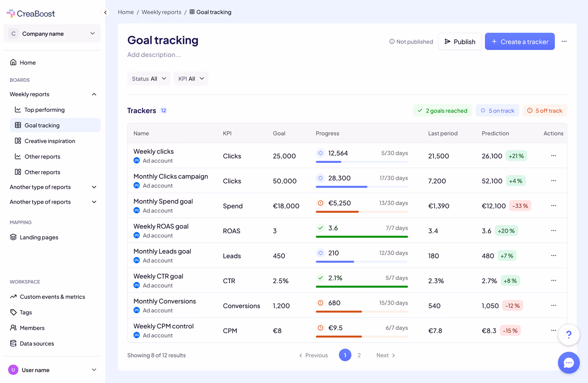Viewport: 588px width, 383px height.
Task: Click the Not published info icon
Action: (392, 42)
